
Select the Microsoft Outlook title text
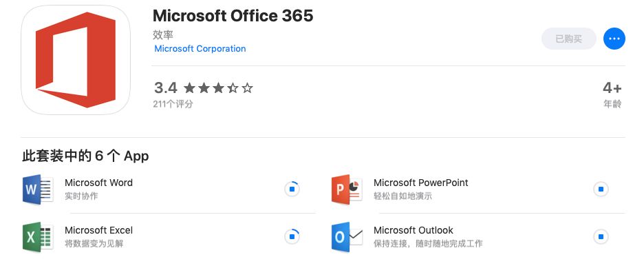(x=414, y=231)
